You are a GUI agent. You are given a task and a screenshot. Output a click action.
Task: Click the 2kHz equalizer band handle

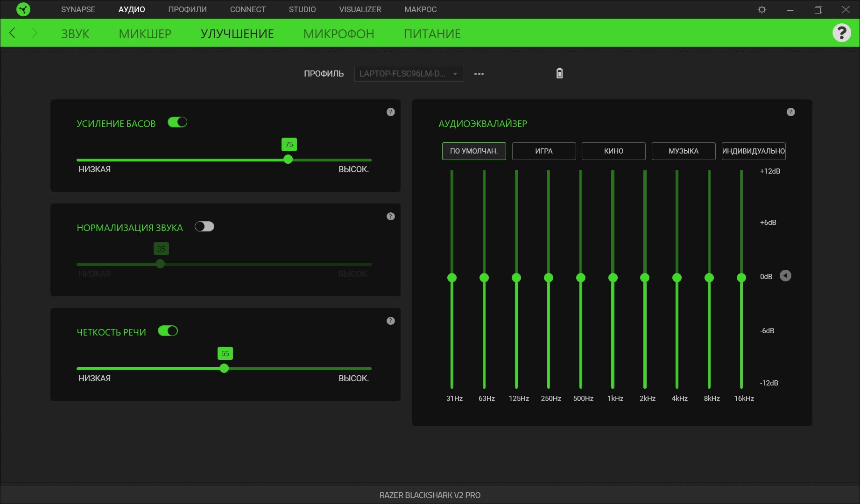click(x=645, y=278)
